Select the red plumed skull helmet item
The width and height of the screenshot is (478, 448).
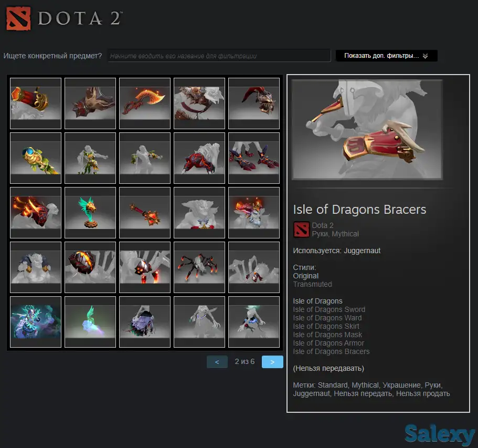point(254,103)
